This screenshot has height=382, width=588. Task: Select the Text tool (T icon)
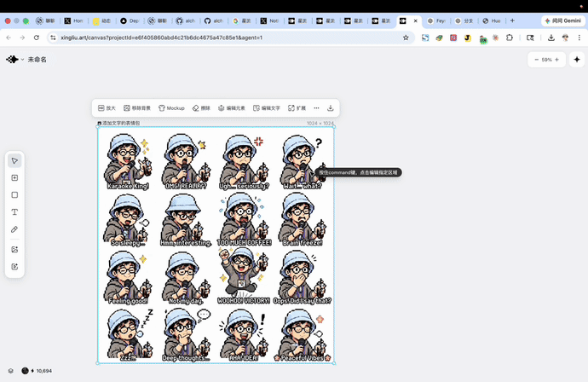point(14,212)
